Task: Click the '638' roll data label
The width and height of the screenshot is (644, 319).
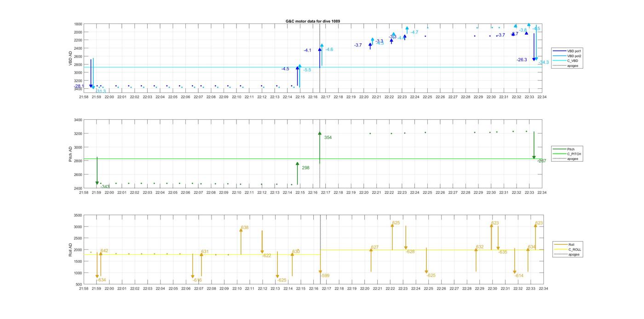Action: 245,227
